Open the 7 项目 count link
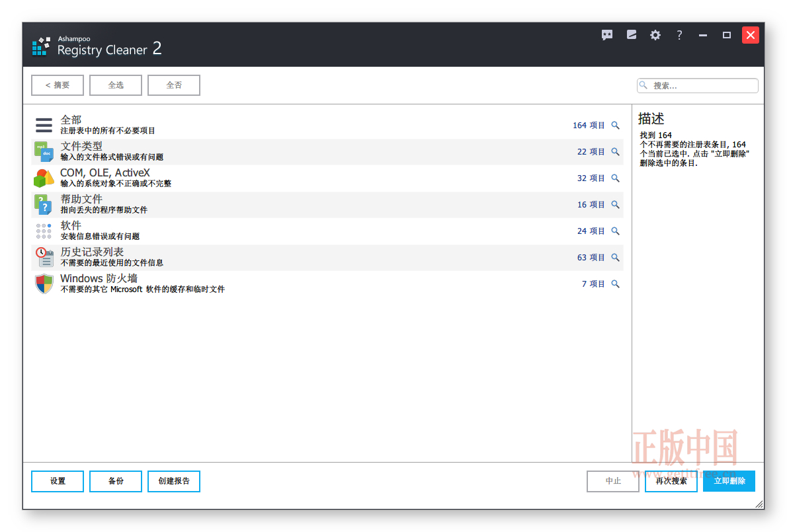Image resolution: width=787 pixels, height=532 pixels. tap(593, 284)
